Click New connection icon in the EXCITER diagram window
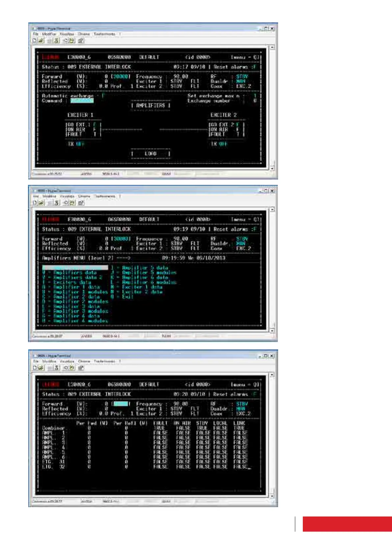Viewport: 392px width, 554px height. click(35, 41)
